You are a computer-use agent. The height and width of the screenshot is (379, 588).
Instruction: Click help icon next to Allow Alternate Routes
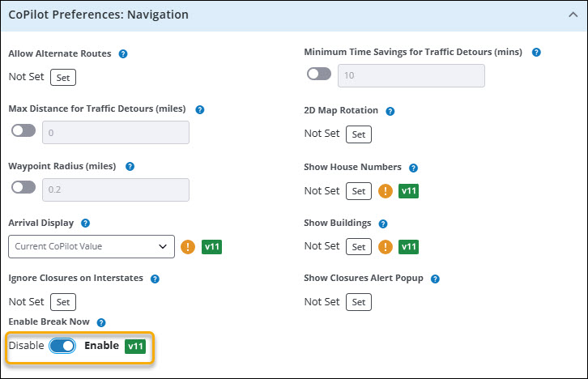point(124,54)
